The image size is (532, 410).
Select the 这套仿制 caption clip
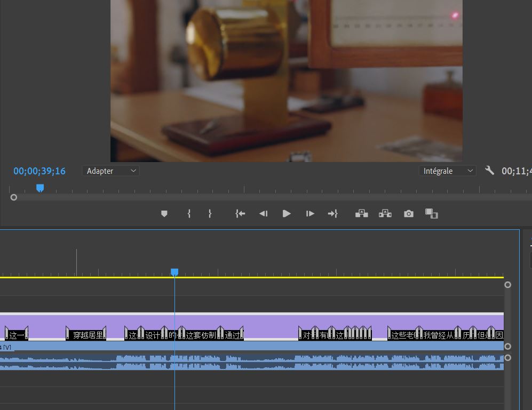pos(201,335)
